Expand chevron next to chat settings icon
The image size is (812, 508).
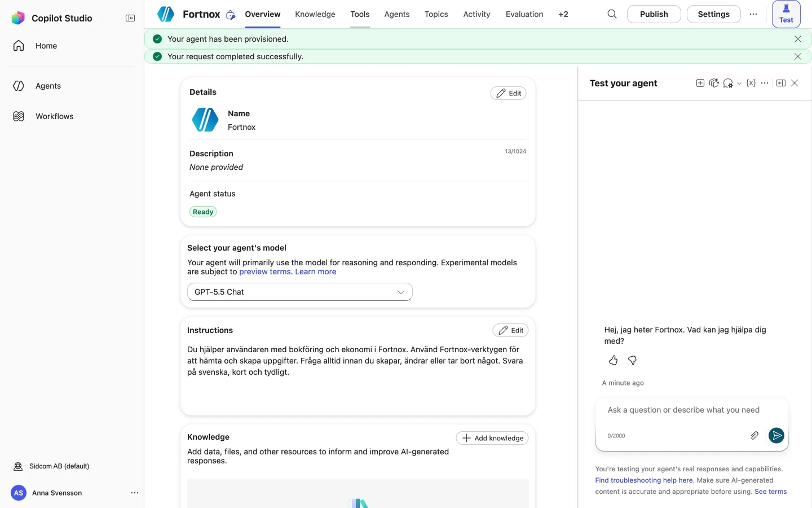(x=739, y=84)
